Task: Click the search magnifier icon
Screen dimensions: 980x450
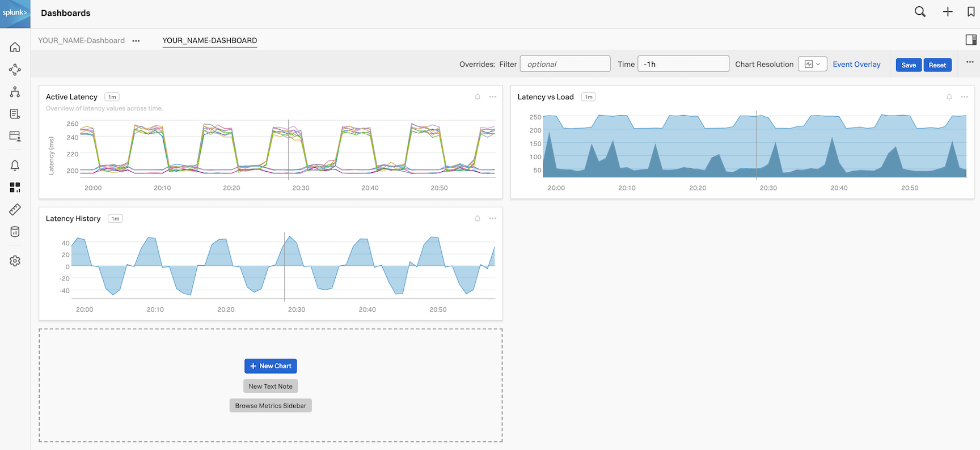Action: point(920,12)
